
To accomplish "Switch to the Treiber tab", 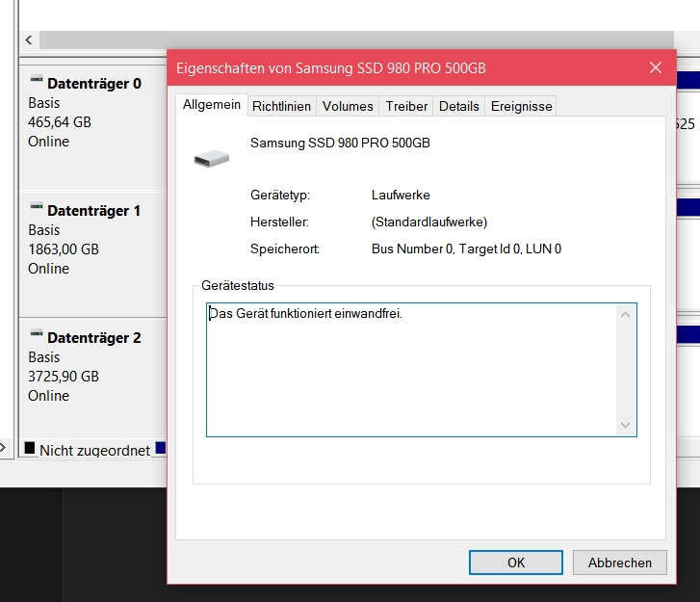I will pos(406,106).
